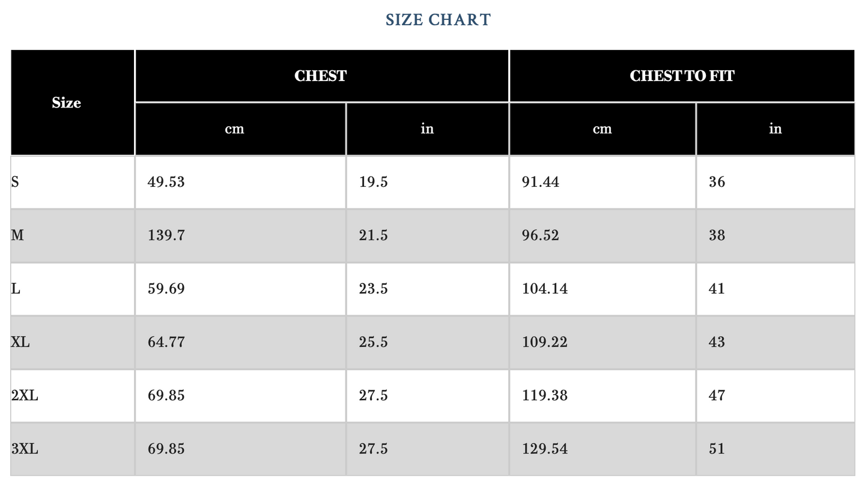Viewport: 868px width, 492px height.
Task: Select the XL size row label
Action: coord(20,342)
